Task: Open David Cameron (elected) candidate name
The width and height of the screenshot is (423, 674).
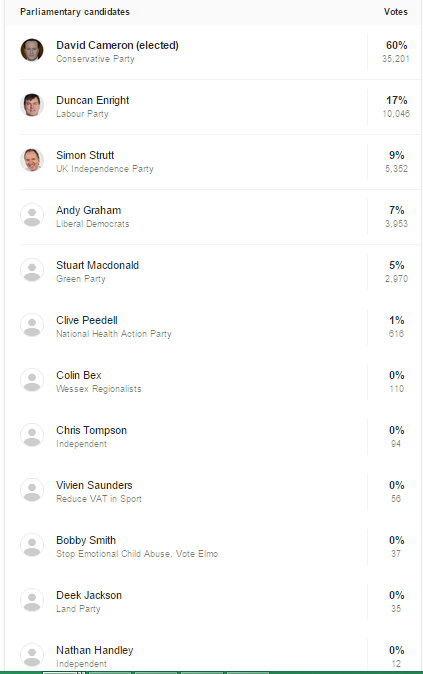Action: tap(117, 45)
